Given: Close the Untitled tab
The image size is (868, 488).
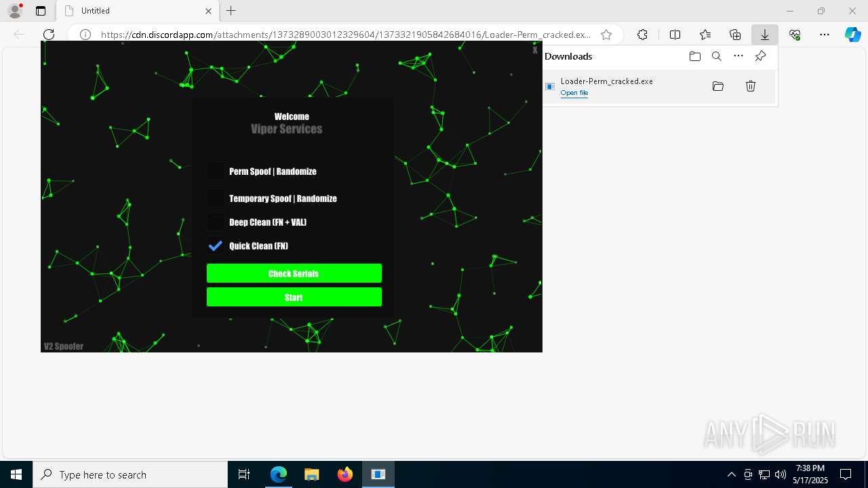Looking at the screenshot, I should [208, 11].
